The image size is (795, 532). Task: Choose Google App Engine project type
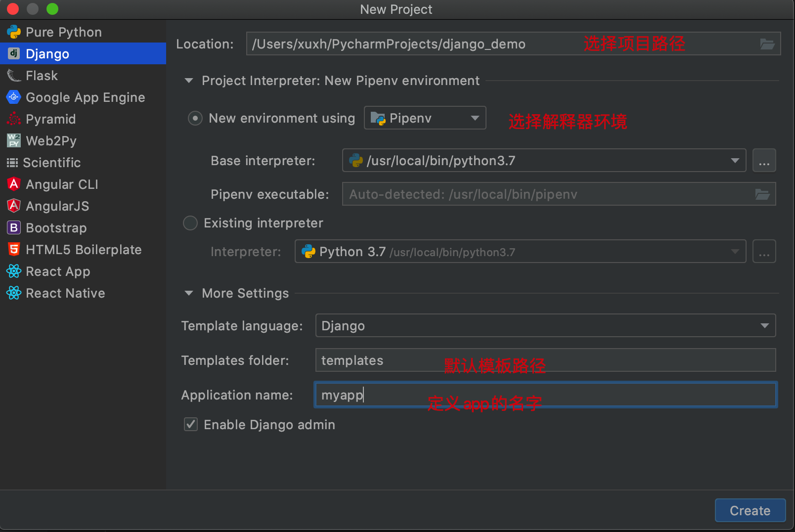[83, 97]
